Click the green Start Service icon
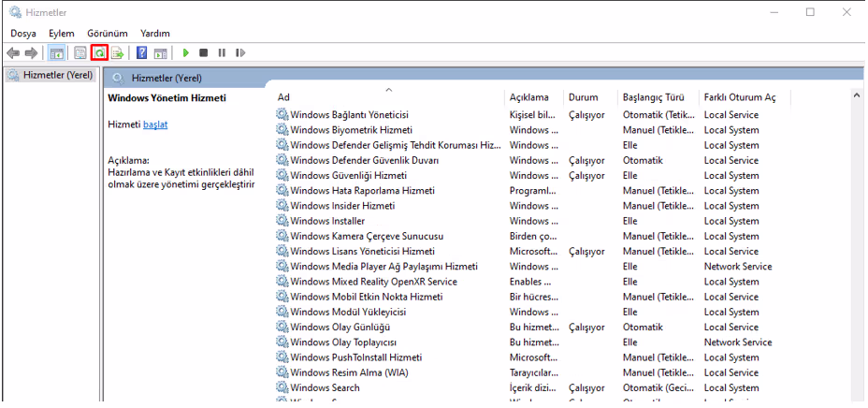The height and width of the screenshot is (408, 868). coord(186,53)
